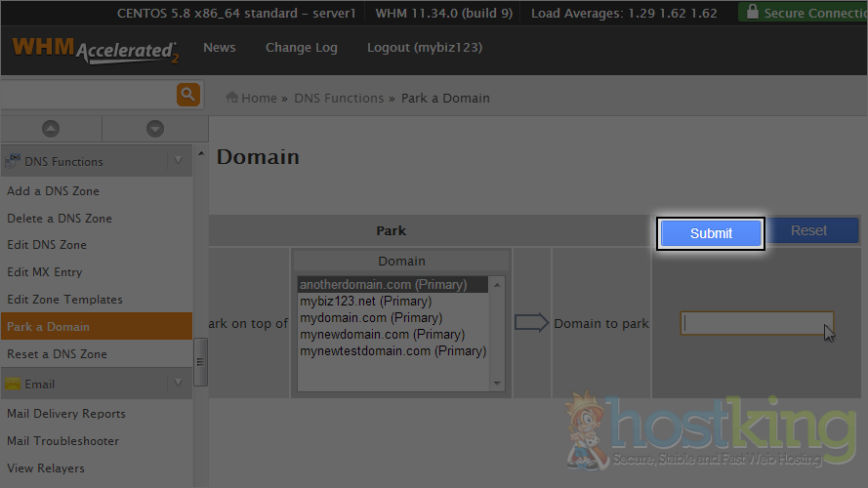Focus the Domain to park text field
This screenshot has width=868, height=488.
coord(757,323)
